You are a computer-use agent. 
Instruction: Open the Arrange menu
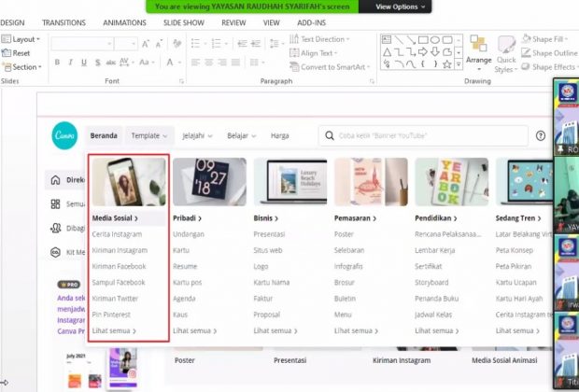click(478, 53)
